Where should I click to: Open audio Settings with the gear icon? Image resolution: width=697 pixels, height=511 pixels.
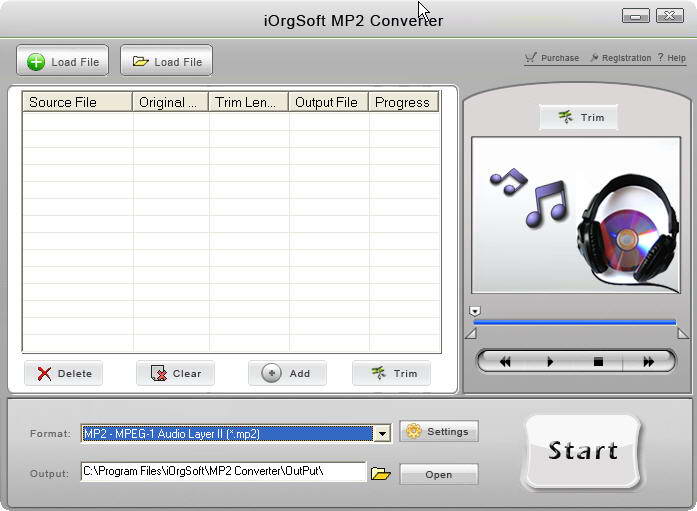pos(439,431)
